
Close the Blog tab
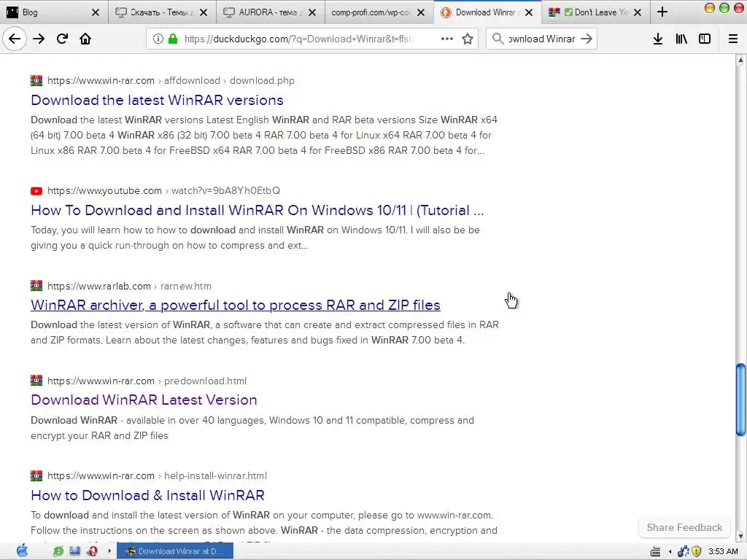(96, 12)
